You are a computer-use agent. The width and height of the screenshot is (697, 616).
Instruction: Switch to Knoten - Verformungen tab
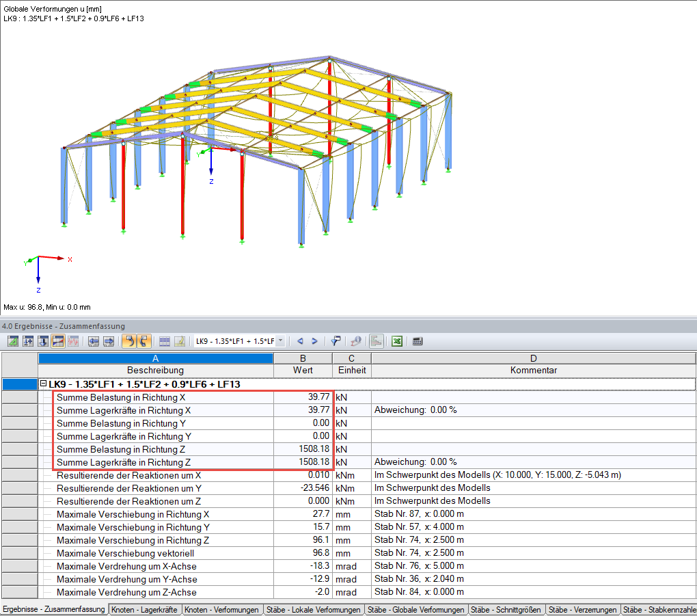[221, 610]
